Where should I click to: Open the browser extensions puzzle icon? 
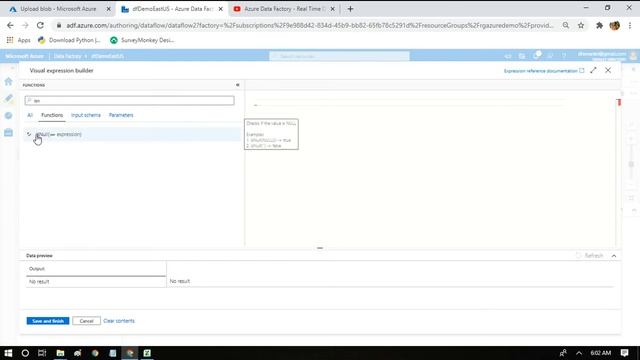coord(599,25)
